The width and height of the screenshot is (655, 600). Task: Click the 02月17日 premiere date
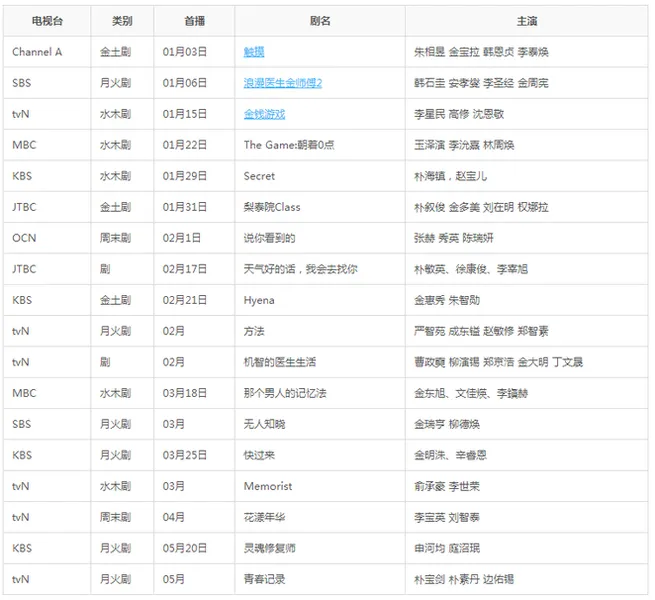click(185, 269)
